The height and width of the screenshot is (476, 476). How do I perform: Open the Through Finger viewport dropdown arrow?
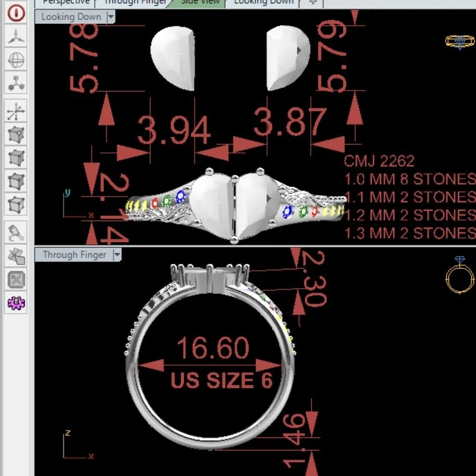pyautogui.click(x=117, y=255)
